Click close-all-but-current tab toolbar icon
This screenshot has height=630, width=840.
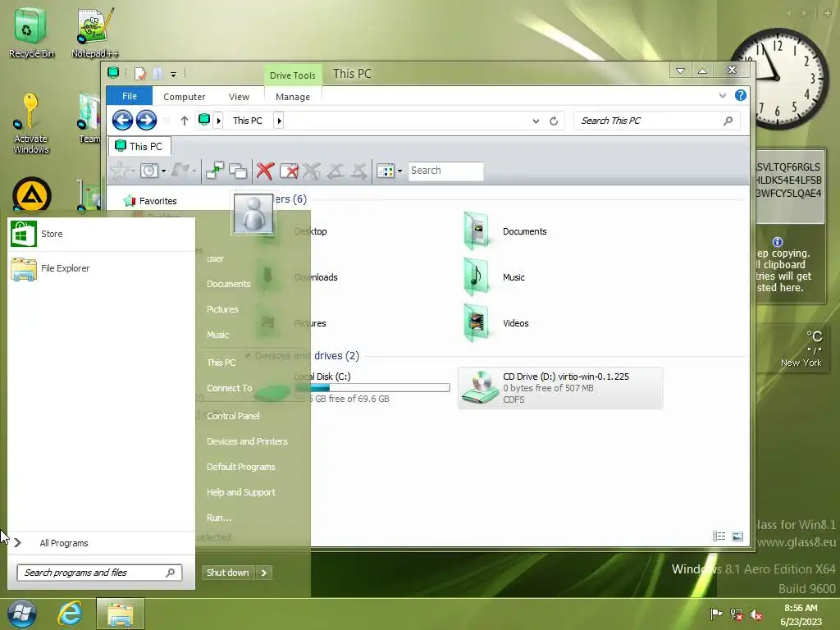tap(289, 171)
